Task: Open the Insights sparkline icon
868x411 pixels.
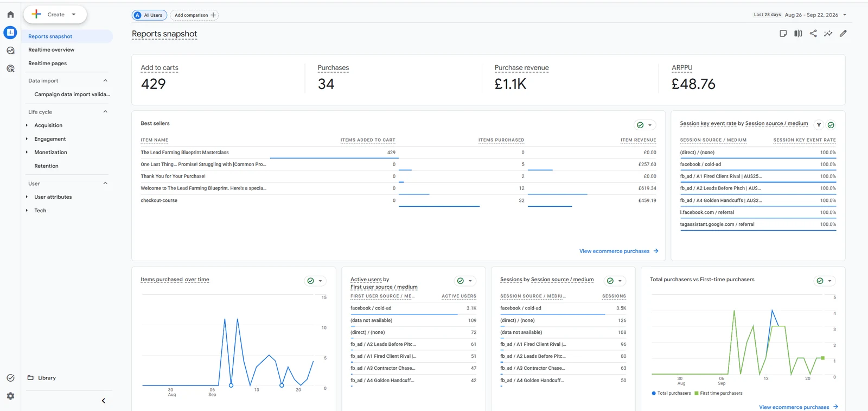Action: [x=828, y=34]
